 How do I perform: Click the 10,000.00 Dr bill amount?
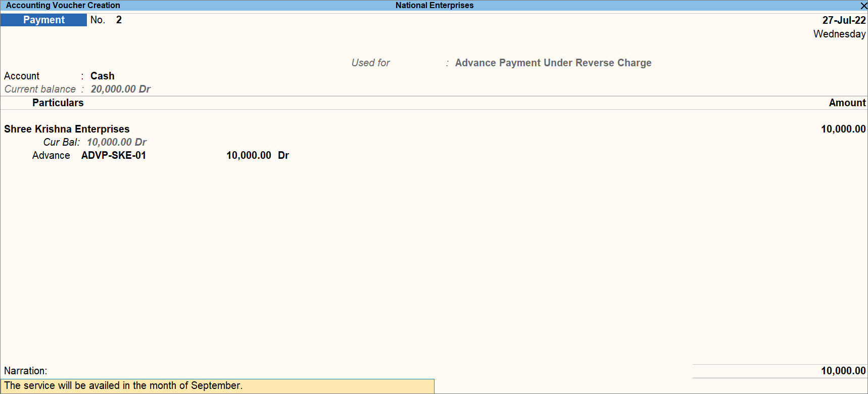pyautogui.click(x=258, y=155)
